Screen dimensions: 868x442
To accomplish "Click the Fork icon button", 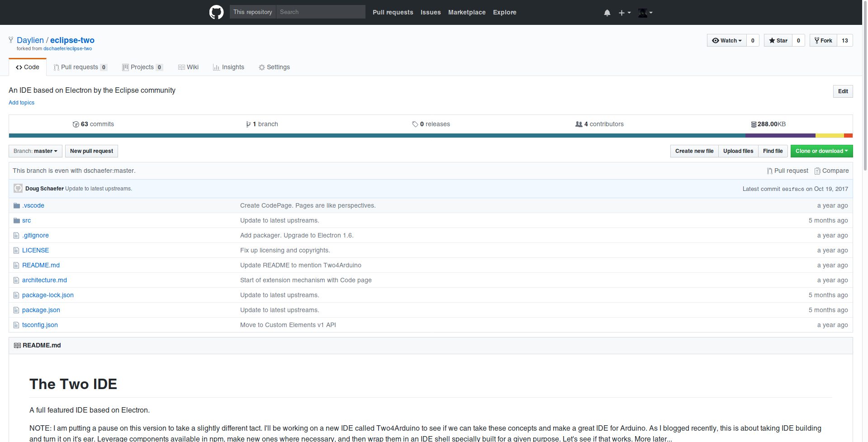I will tap(822, 40).
